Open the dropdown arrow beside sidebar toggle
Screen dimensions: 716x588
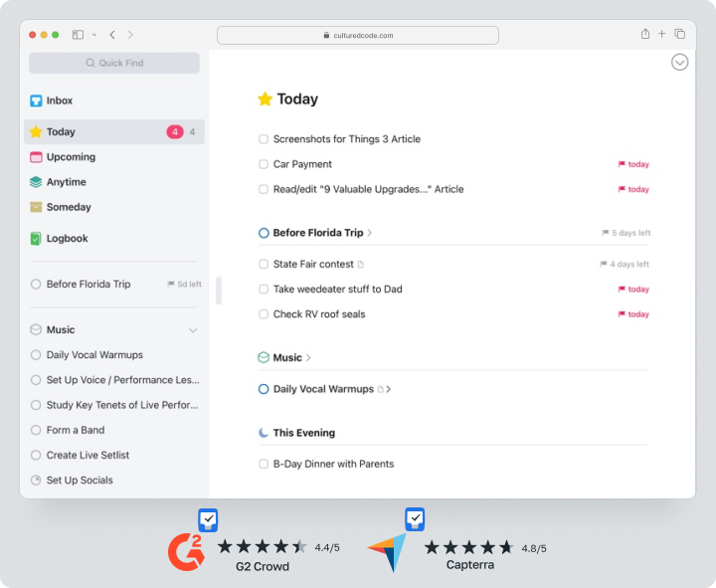coord(94,35)
